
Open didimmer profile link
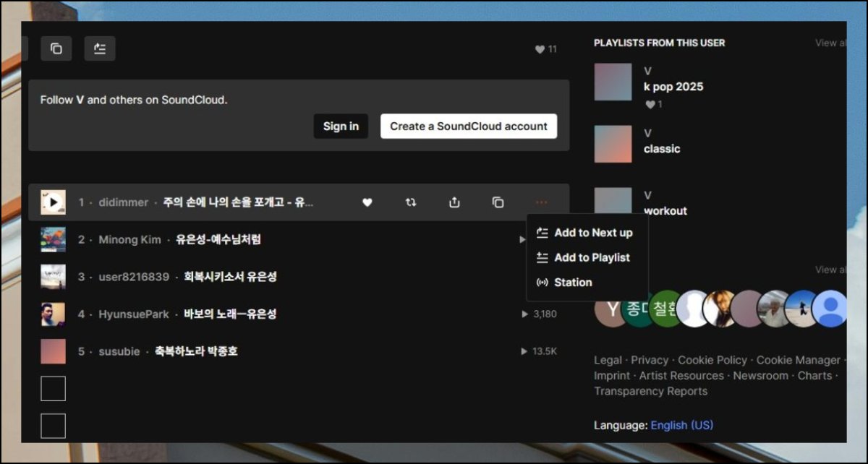[124, 202]
